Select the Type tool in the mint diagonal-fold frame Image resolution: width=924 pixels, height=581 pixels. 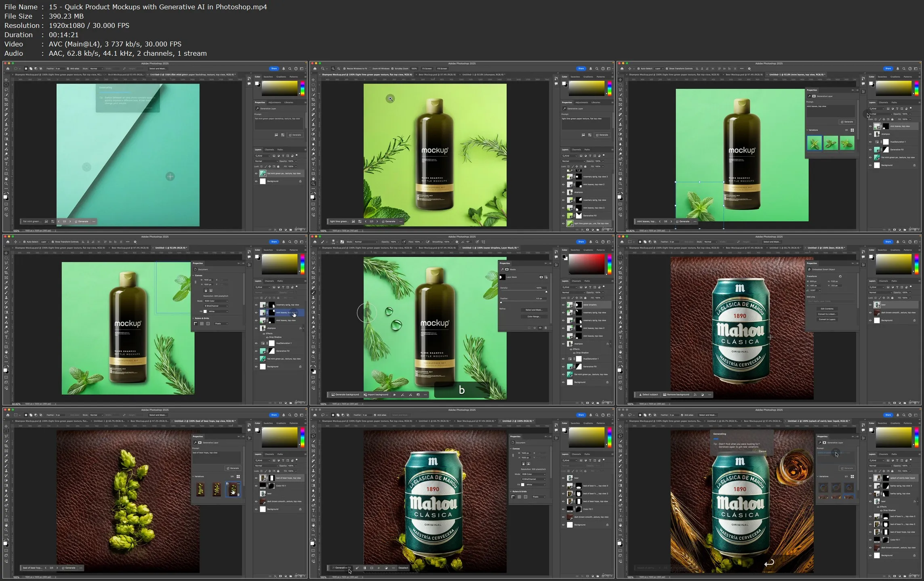coord(6,164)
